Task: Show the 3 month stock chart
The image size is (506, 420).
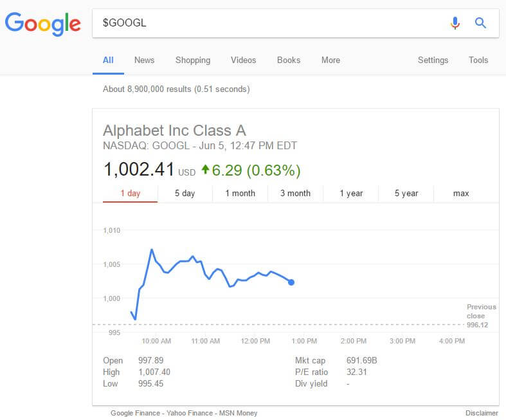Action: (295, 193)
